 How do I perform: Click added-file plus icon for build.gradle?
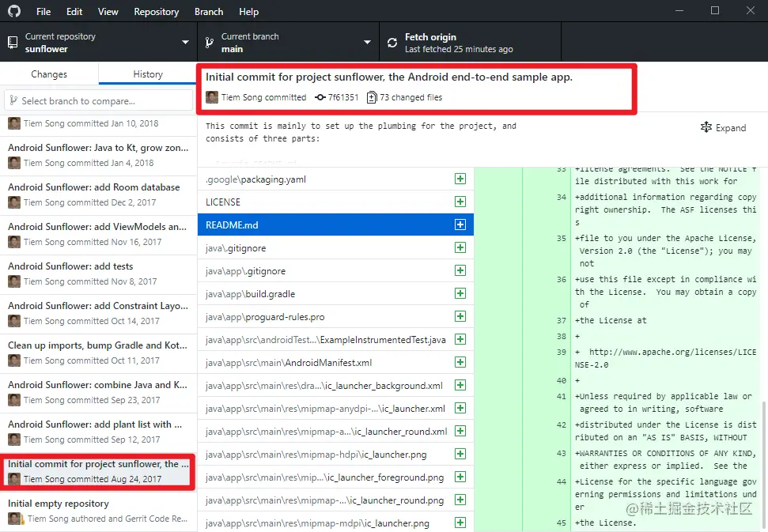coord(460,293)
